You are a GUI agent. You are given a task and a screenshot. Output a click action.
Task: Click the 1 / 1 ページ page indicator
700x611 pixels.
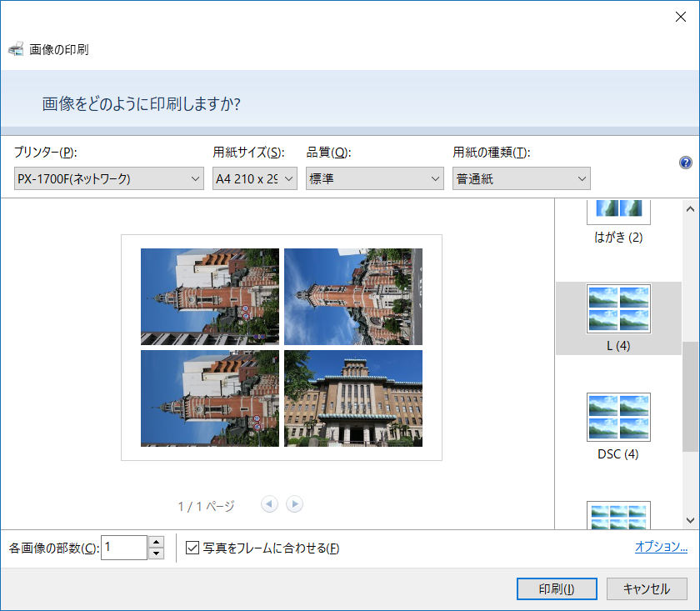[x=206, y=506]
